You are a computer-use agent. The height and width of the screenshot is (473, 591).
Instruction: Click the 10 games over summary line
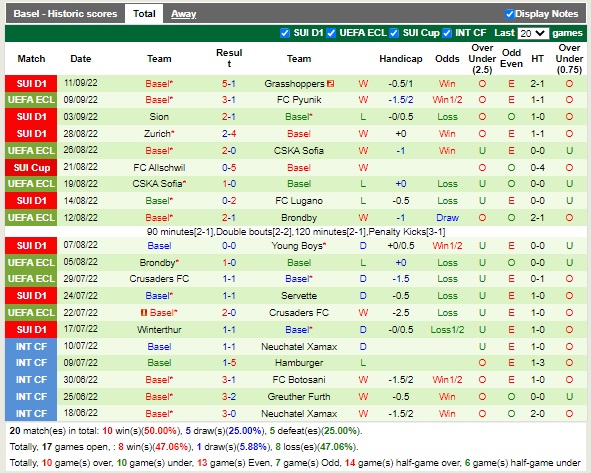point(295,463)
